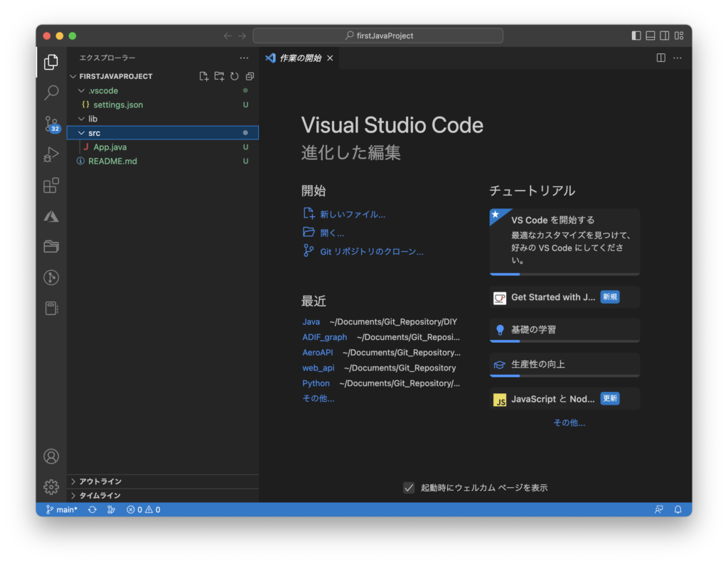This screenshot has height=564, width=728.
Task: Toggle the primary sidebar layout button
Action: tap(636, 36)
